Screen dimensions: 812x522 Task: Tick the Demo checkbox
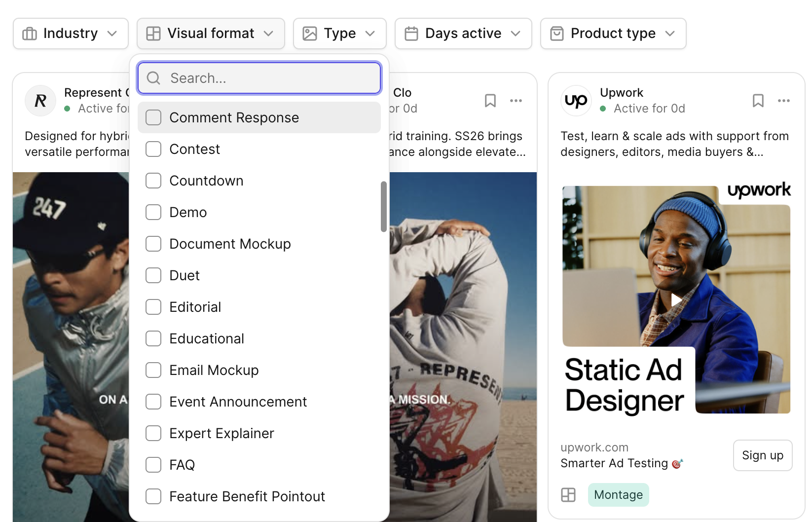tap(153, 212)
